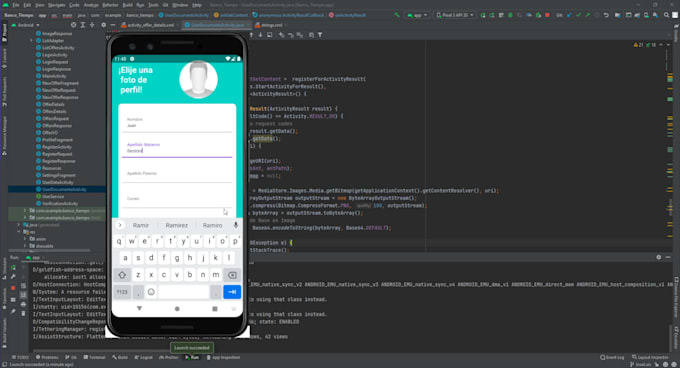Click Expand All in Project panel
The image size is (680, 368).
(x=82, y=25)
